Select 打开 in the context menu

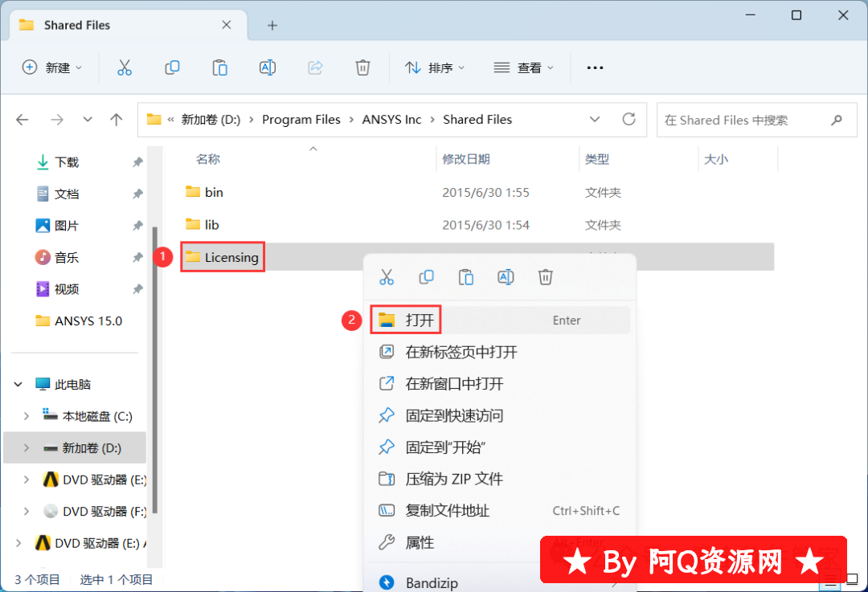click(x=420, y=320)
